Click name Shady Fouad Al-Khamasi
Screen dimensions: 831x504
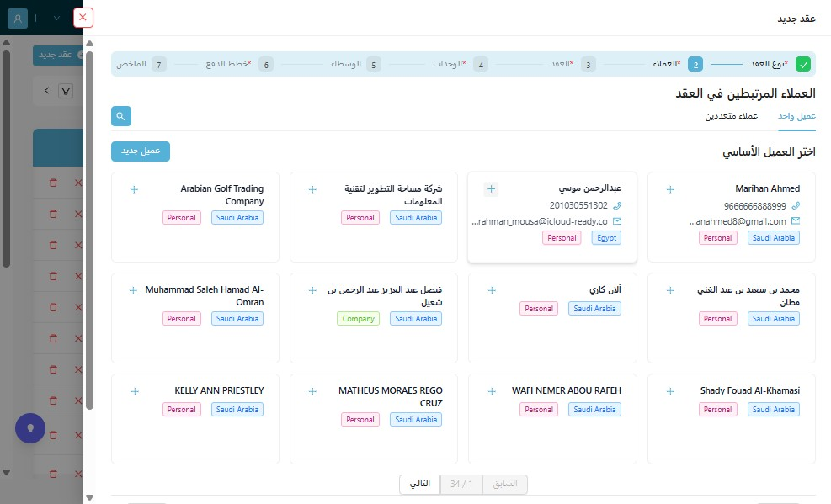coord(750,390)
